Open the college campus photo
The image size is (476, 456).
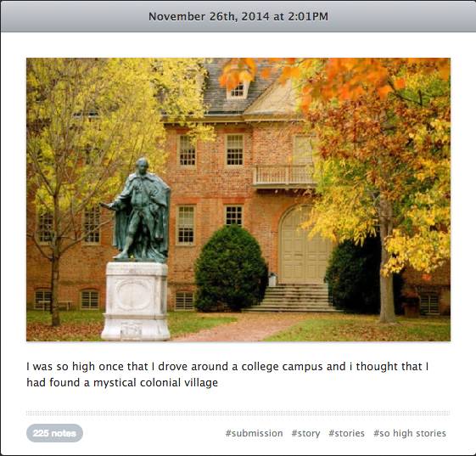[x=238, y=200]
